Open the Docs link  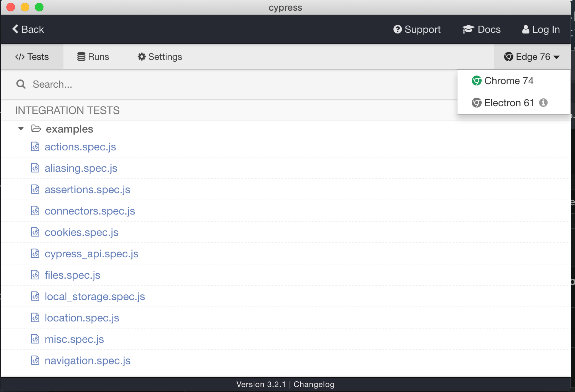pyautogui.click(x=481, y=29)
